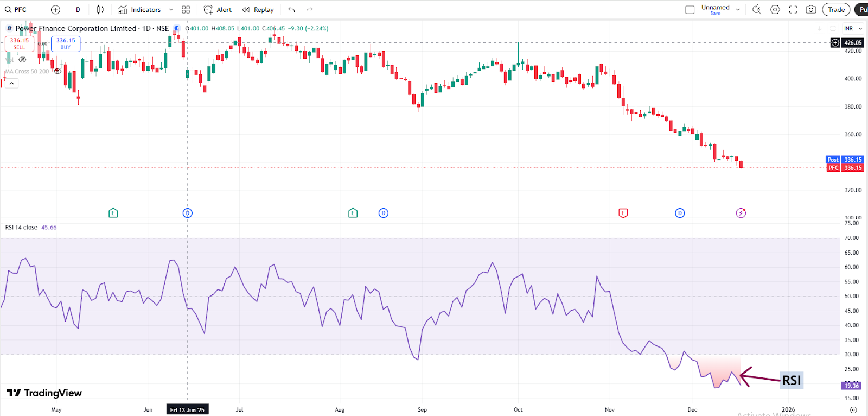
Task: Click the compare or add symbol plus icon
Action: click(x=55, y=10)
